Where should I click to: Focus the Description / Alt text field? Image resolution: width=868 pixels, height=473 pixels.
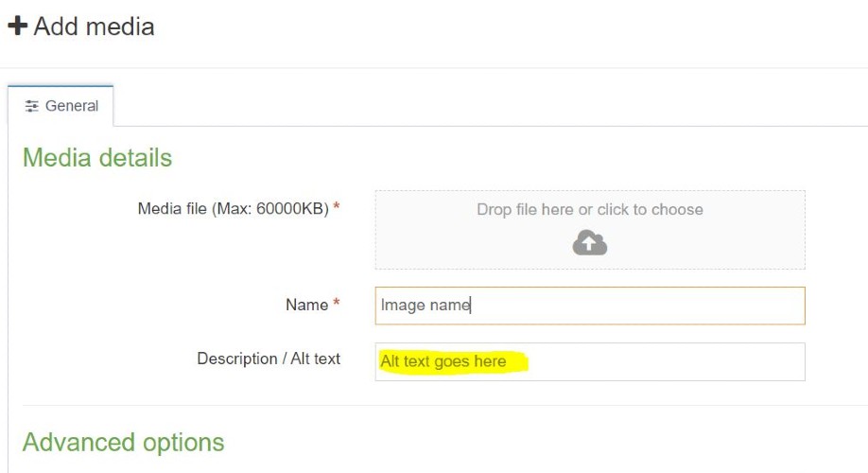[589, 361]
